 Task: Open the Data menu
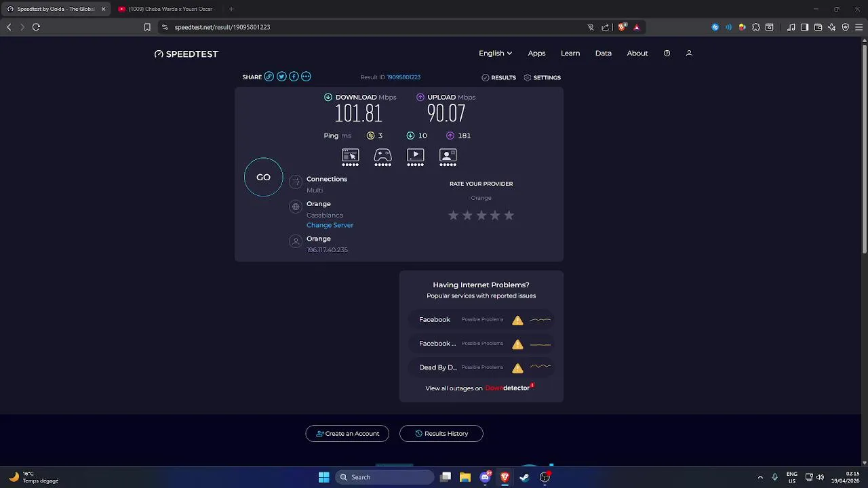(x=604, y=53)
